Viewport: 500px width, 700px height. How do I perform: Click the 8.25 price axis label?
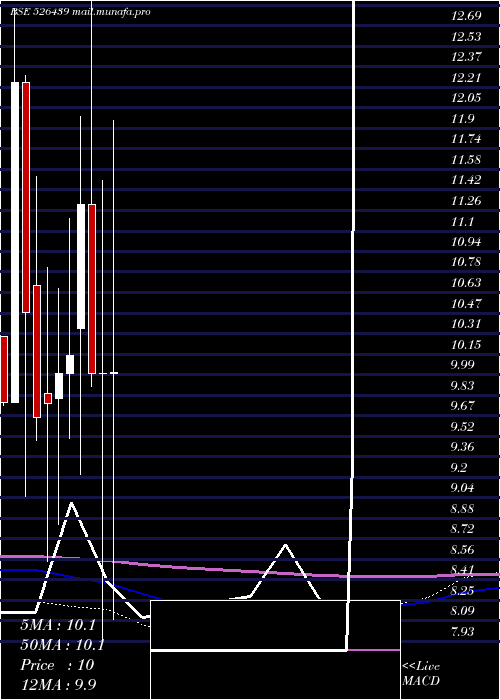click(x=463, y=592)
